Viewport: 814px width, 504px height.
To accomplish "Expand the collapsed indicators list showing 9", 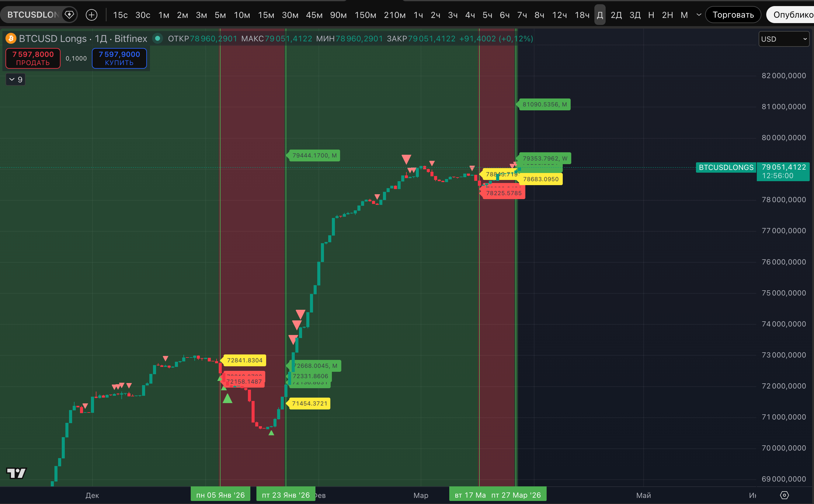I will (15, 79).
